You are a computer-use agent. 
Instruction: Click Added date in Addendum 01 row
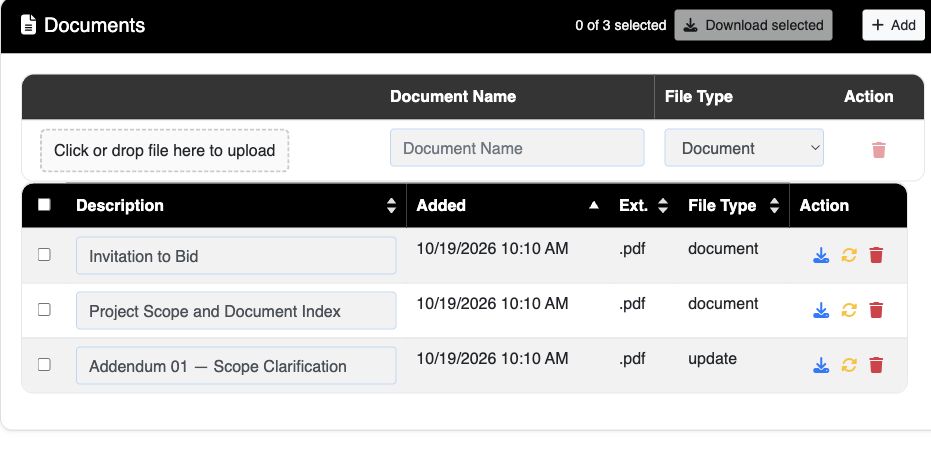click(x=492, y=359)
